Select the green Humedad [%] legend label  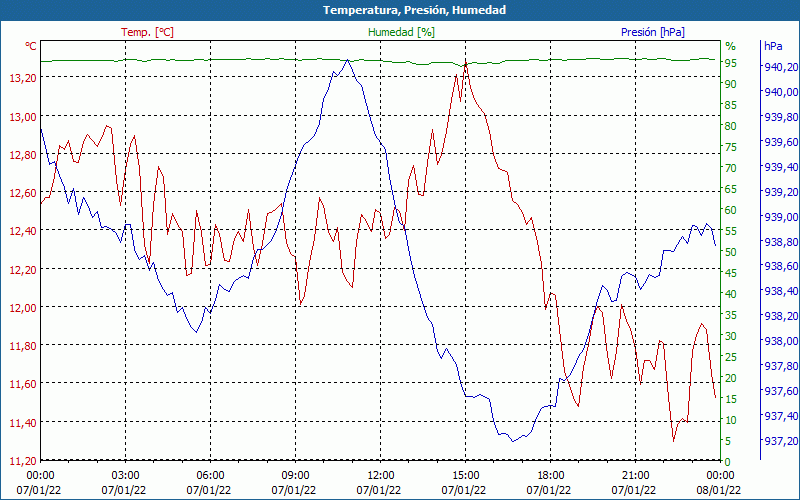[401, 32]
